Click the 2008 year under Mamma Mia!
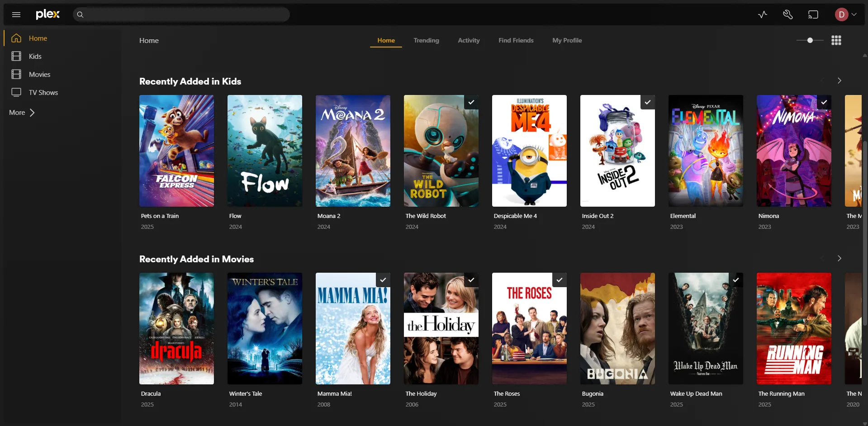This screenshot has height=426, width=868. point(323,404)
